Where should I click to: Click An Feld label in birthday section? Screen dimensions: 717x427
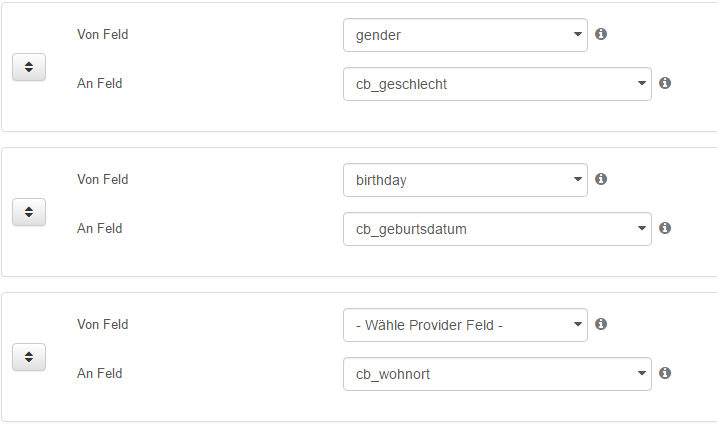[99, 228]
